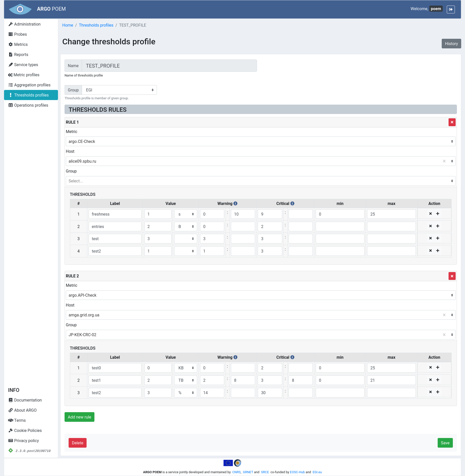Viewport: 465px width, 476px height.
Task: Click test2 warning field showing 14
Action: [x=212, y=393]
